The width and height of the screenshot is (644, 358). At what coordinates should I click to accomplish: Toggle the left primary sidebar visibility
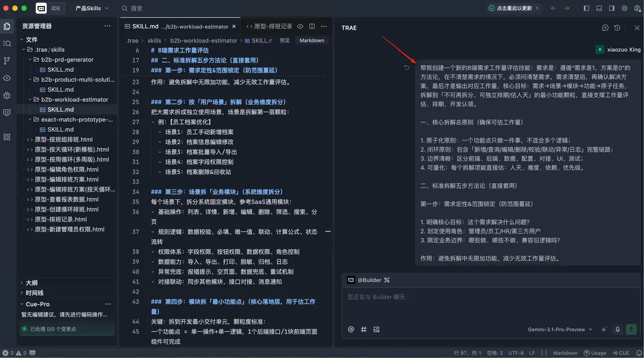(x=586, y=9)
